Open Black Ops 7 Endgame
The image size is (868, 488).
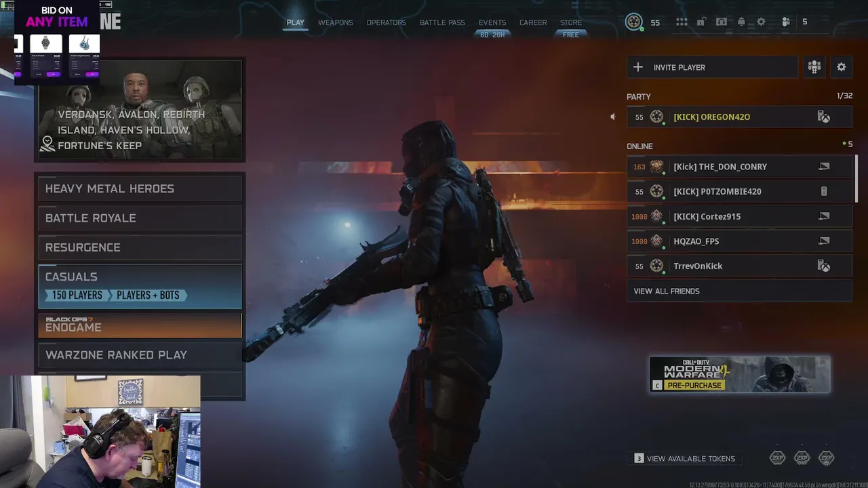(140, 325)
